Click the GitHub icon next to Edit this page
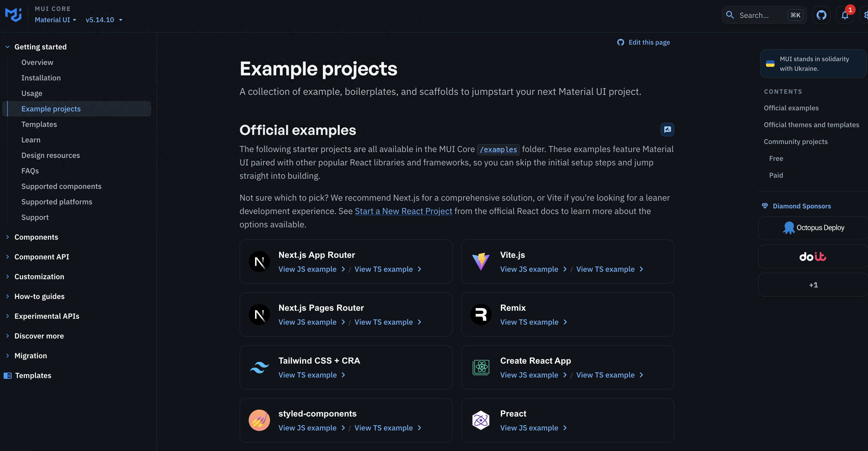Viewport: 868px width, 451px height. pyautogui.click(x=620, y=42)
